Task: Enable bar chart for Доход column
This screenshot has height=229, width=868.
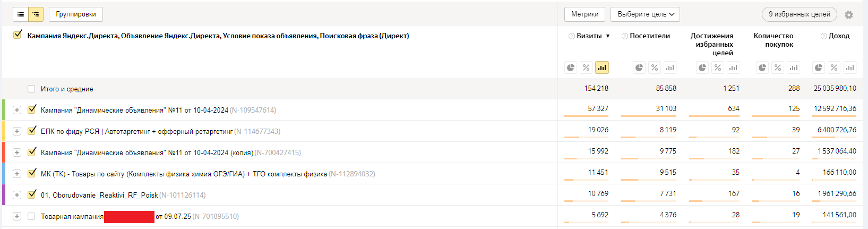Action: (x=850, y=67)
